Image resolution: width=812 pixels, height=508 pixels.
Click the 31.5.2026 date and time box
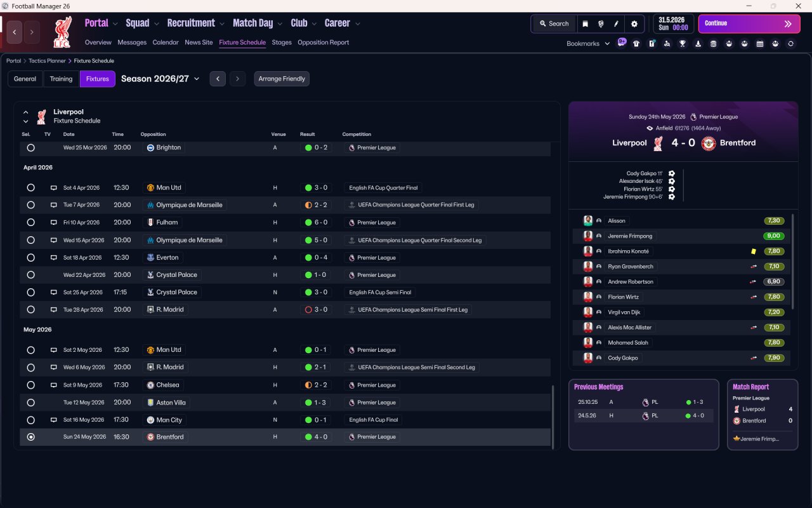[673, 23]
